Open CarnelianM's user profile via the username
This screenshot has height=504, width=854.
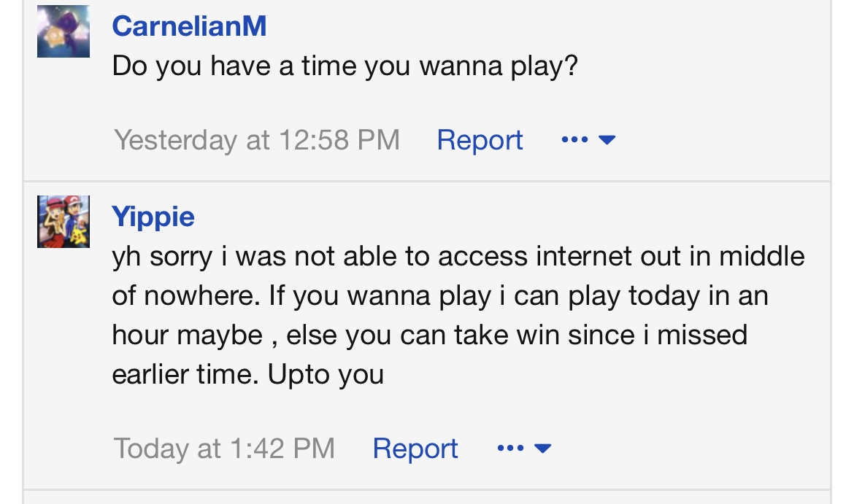[x=189, y=26]
